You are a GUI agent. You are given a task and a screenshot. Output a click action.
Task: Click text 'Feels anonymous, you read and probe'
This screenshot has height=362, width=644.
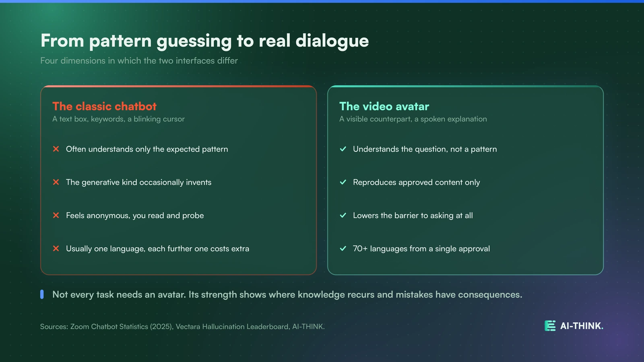pos(135,216)
